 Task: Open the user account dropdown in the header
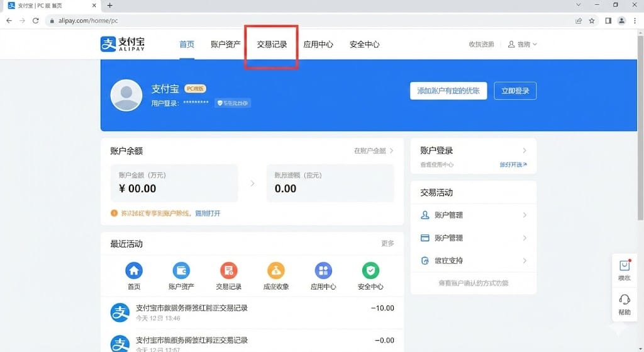(523, 45)
